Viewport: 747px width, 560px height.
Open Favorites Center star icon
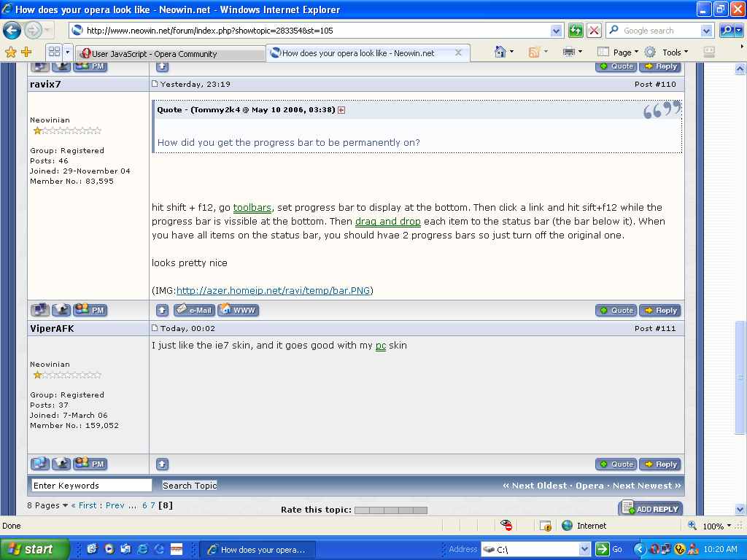(10, 52)
